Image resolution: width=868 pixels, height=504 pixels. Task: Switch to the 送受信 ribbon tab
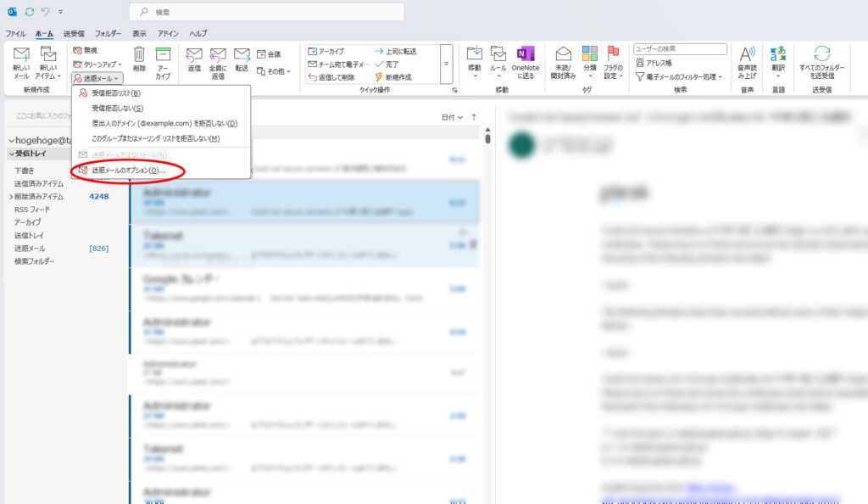pyautogui.click(x=74, y=33)
